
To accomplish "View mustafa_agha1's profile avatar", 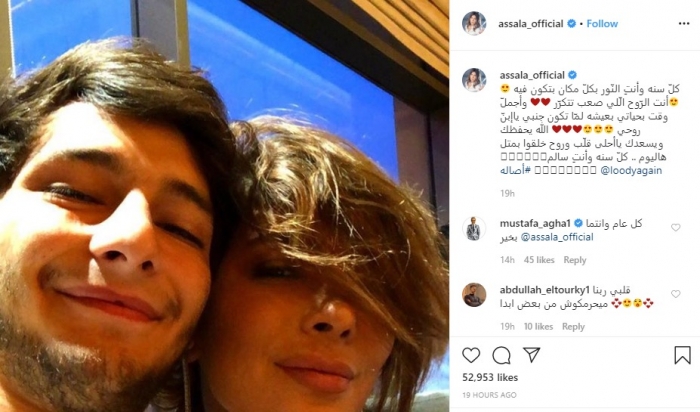I will [474, 229].
